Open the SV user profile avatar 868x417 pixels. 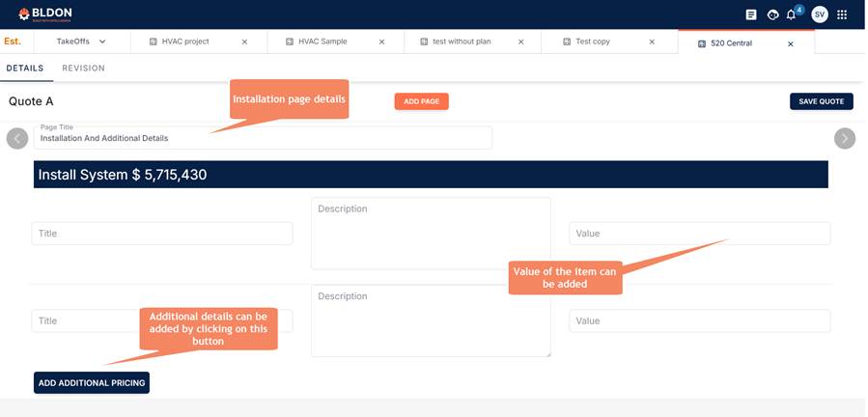(819, 14)
